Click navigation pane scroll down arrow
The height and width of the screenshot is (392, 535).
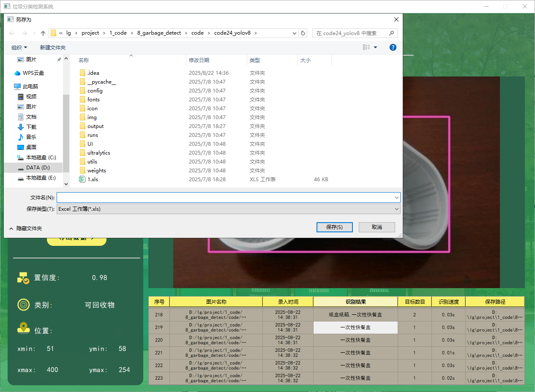[x=66, y=184]
